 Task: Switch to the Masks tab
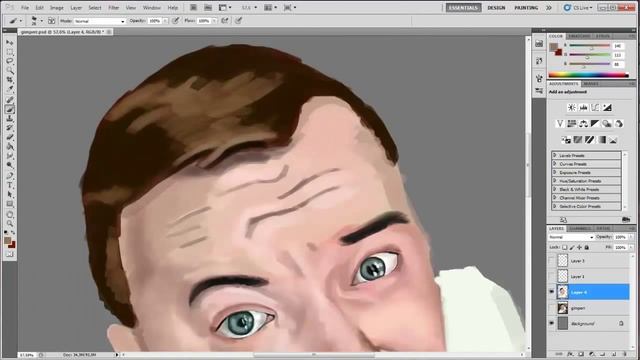[591, 84]
